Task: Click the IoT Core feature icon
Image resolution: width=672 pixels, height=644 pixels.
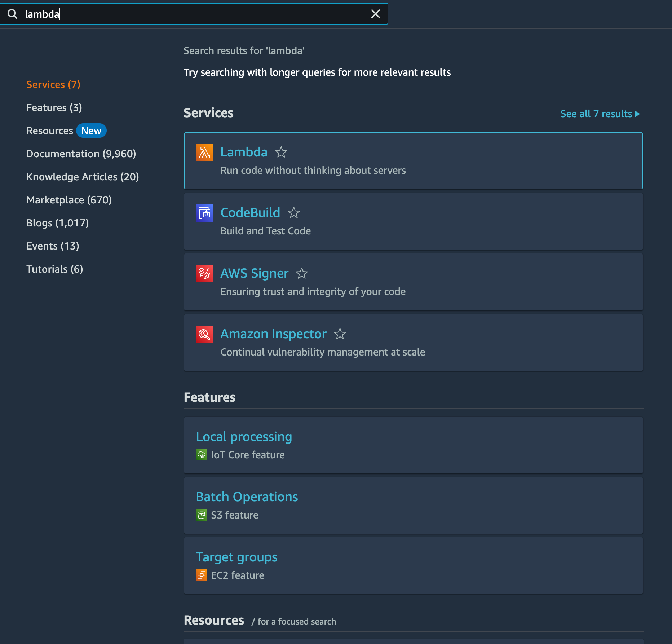Action: [x=202, y=455]
